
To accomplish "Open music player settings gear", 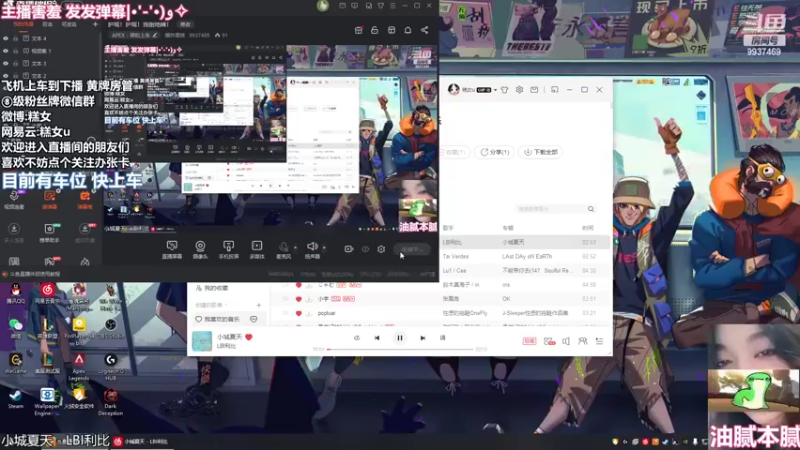I will pos(519,90).
